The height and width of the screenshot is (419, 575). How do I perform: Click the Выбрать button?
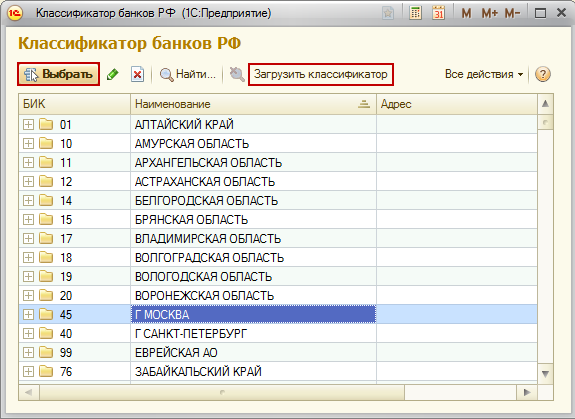(x=58, y=74)
